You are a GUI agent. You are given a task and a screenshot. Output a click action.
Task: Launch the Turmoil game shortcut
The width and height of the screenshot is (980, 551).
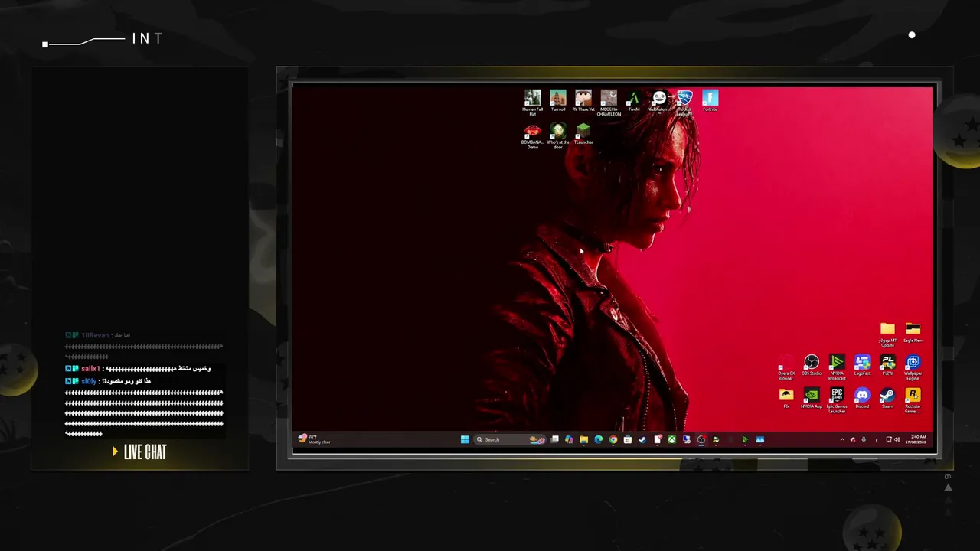[x=558, y=100]
